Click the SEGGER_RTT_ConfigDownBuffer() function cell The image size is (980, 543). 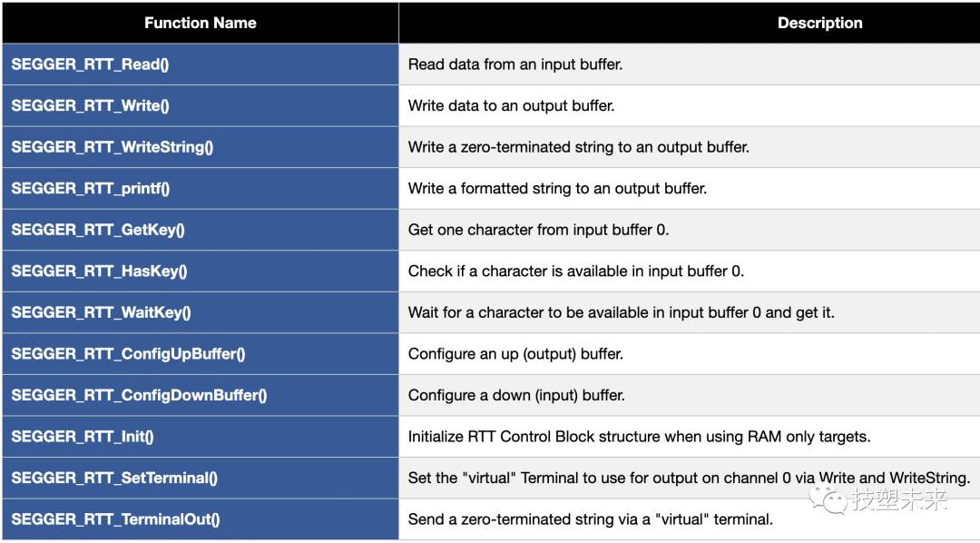201,395
